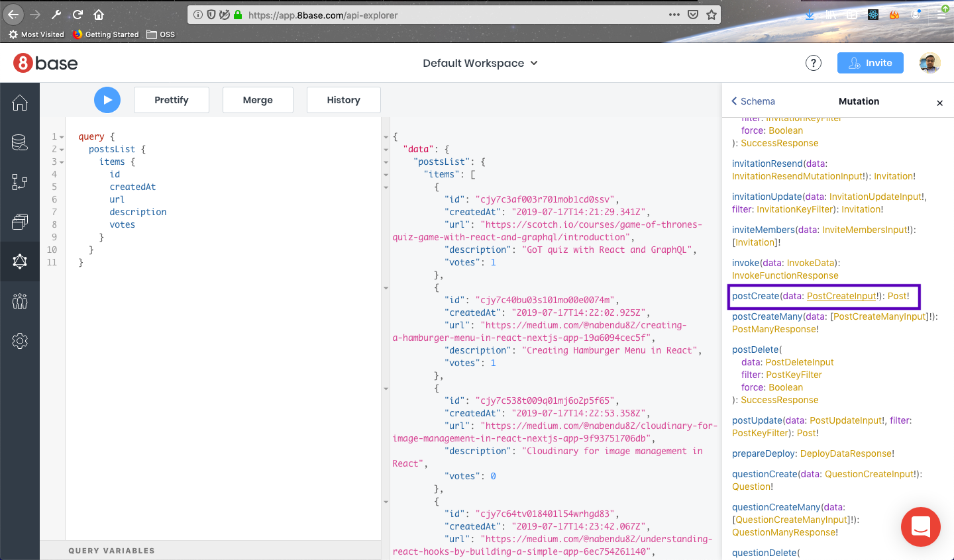This screenshot has width=954, height=560.
Task: Open the chat support bubble
Action: pos(921,527)
